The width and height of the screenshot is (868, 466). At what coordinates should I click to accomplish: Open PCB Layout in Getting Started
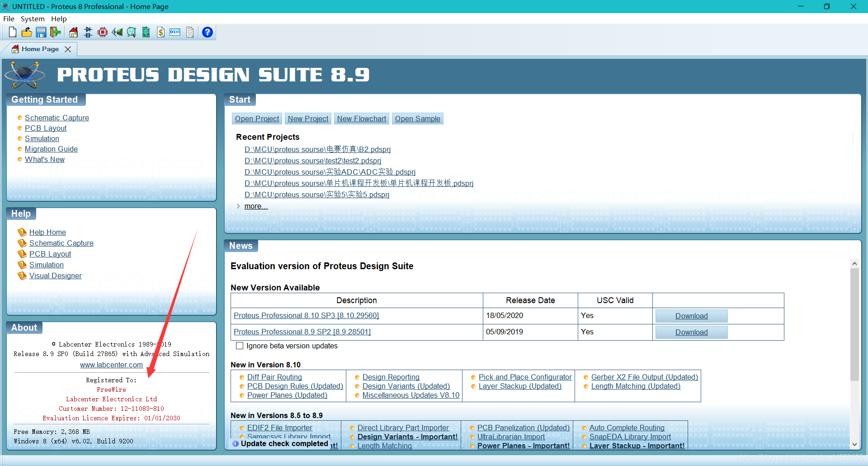pos(46,128)
